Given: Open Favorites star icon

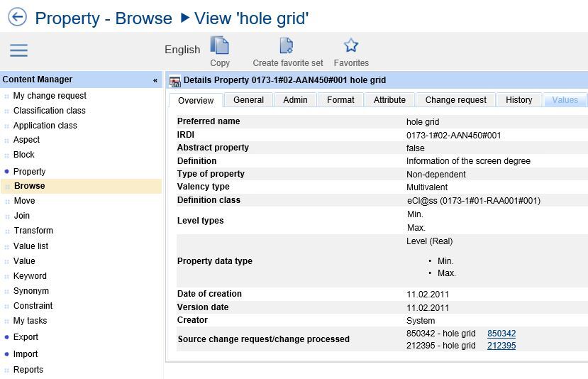Looking at the screenshot, I should coord(351,46).
